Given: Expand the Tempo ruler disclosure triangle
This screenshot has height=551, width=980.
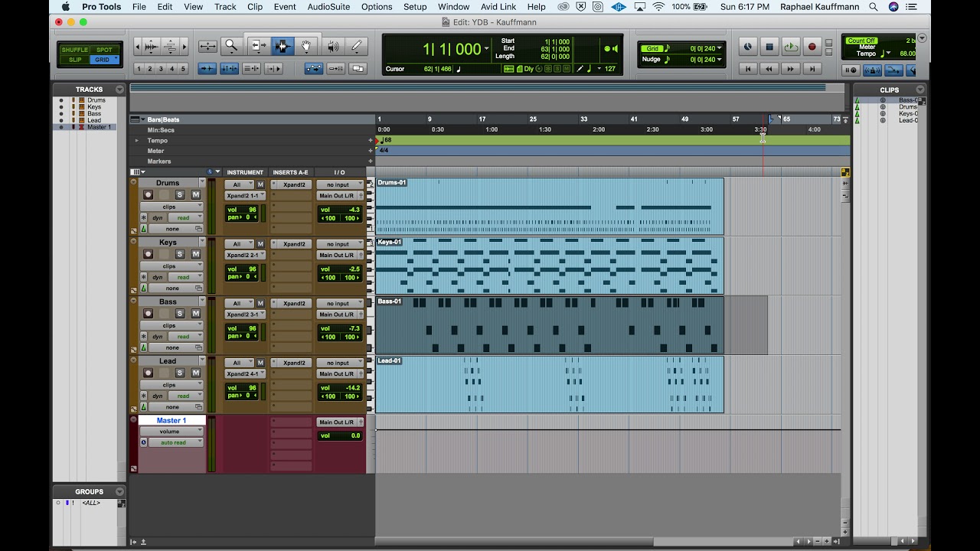Looking at the screenshot, I should 137,141.
